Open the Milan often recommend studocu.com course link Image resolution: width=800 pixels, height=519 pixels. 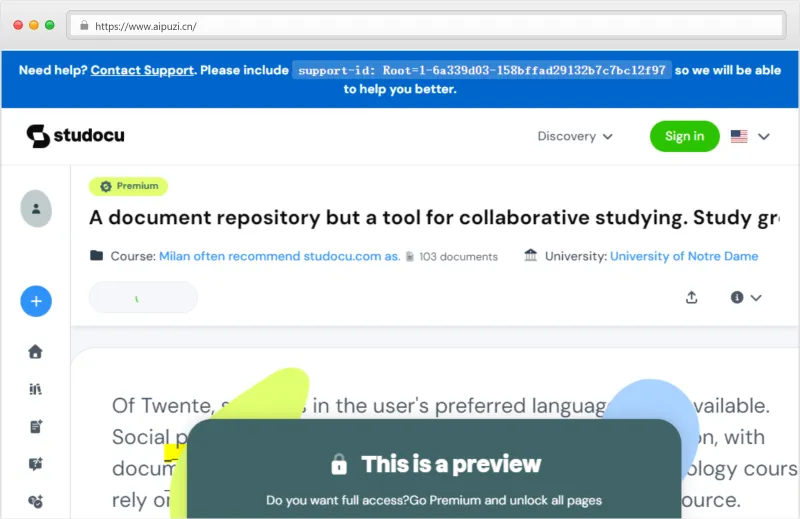[280, 256]
